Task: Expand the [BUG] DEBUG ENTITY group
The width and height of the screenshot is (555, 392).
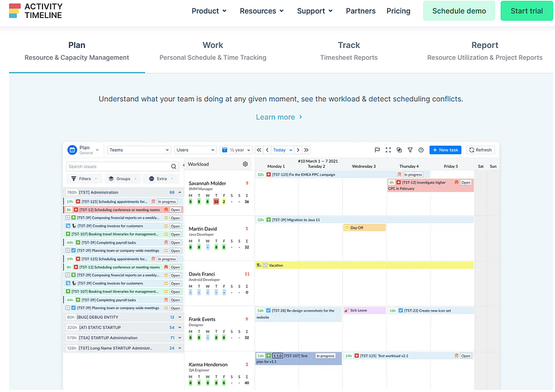Action: pyautogui.click(x=180, y=317)
